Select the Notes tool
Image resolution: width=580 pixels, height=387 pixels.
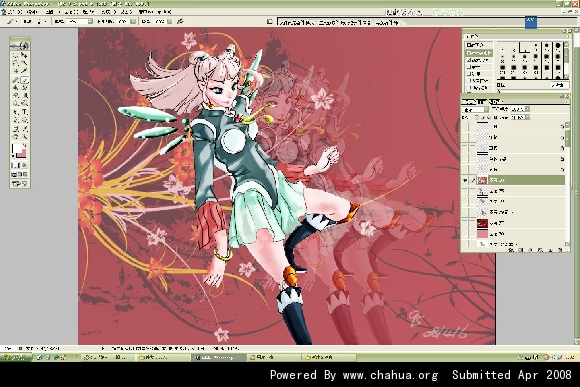click(16, 128)
